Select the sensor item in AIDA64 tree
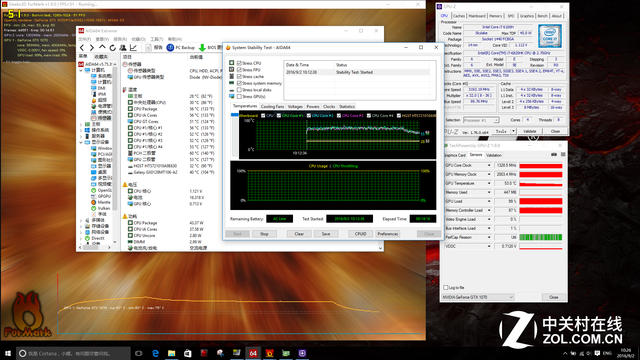Image resolution: width=640 pixels, height=360 pixels. 101,118
